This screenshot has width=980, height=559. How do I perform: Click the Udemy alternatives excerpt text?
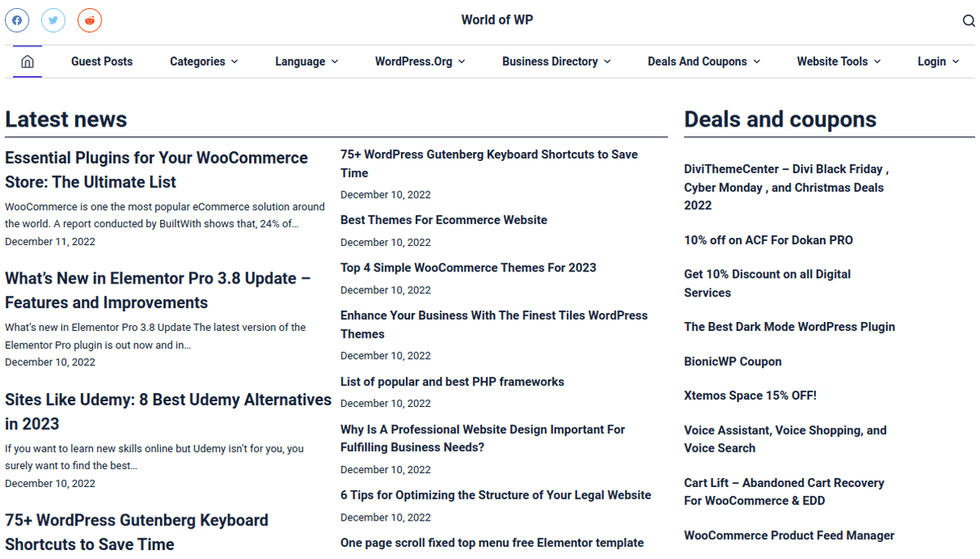pyautogui.click(x=154, y=457)
